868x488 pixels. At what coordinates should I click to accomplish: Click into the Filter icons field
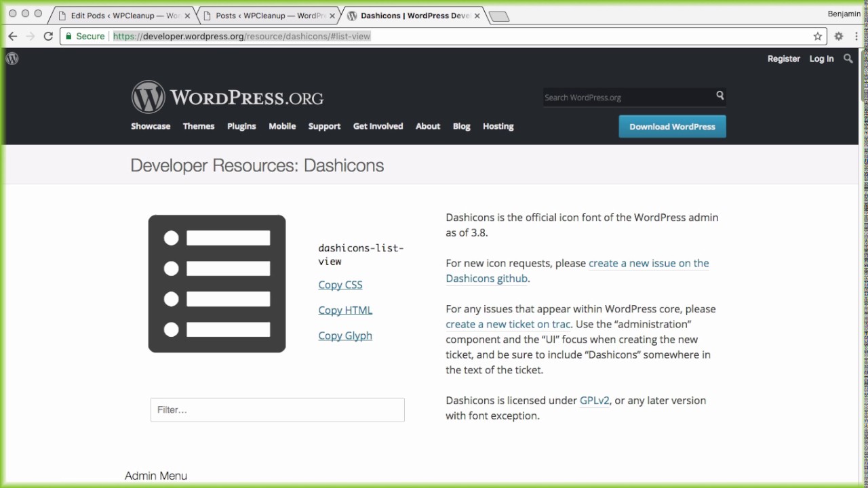coord(277,410)
